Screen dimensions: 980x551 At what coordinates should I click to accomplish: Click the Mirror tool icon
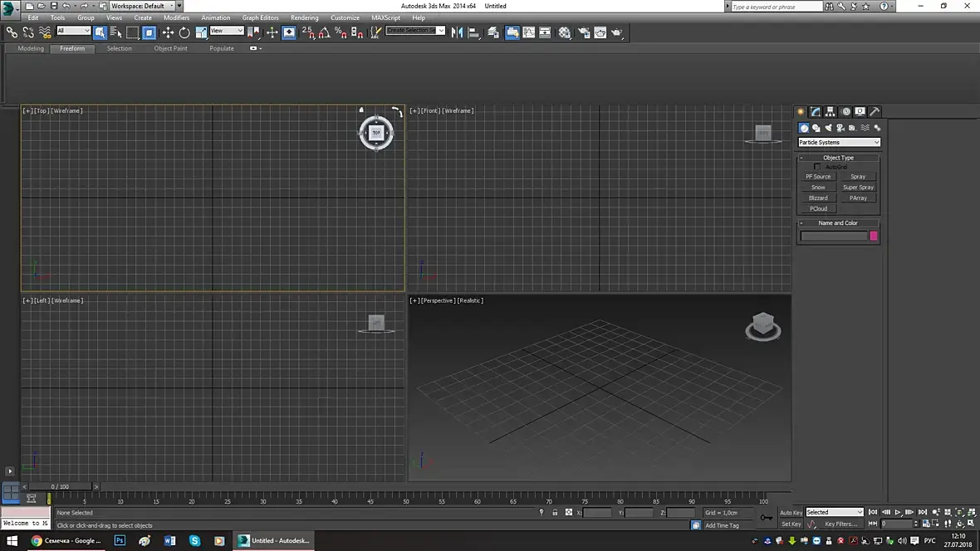point(456,33)
